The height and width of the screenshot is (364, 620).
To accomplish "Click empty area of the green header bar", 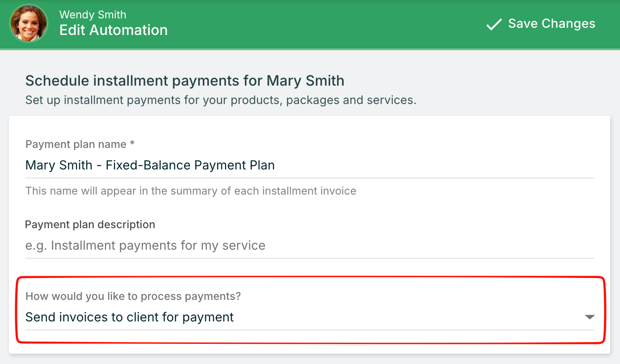I will (x=314, y=24).
